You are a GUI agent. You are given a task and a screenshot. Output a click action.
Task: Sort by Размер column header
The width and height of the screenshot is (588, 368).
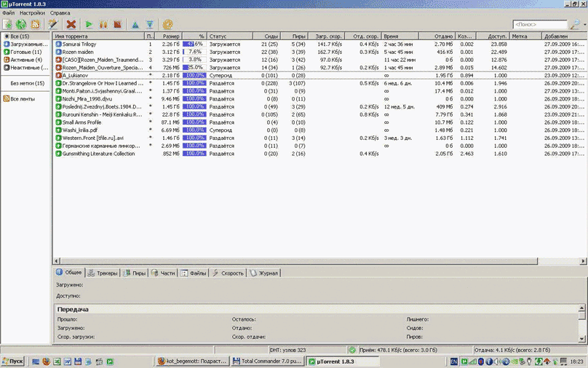tap(168, 36)
